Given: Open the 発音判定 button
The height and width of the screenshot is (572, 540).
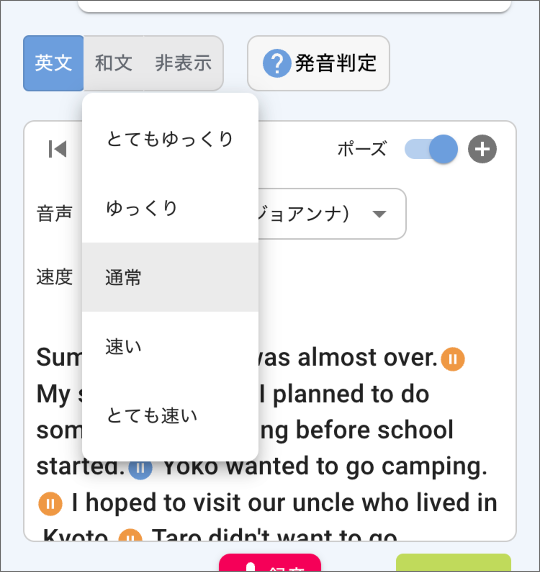Looking at the screenshot, I should coord(319,63).
